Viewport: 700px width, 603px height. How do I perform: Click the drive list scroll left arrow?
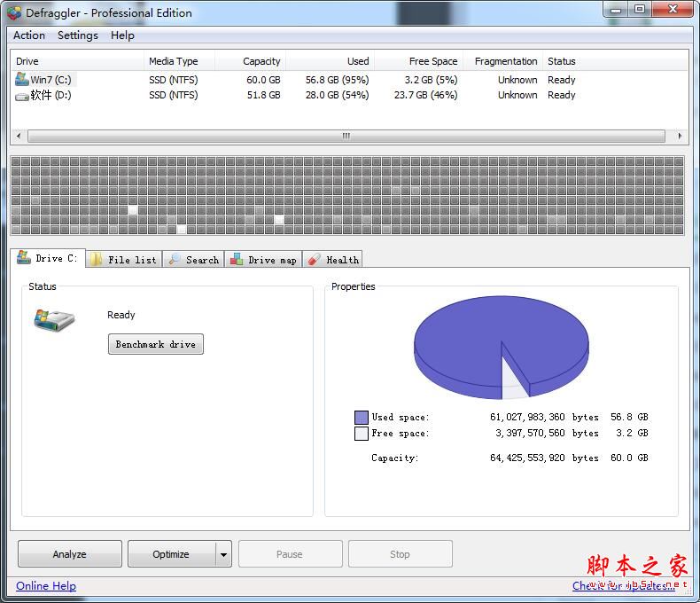point(19,136)
